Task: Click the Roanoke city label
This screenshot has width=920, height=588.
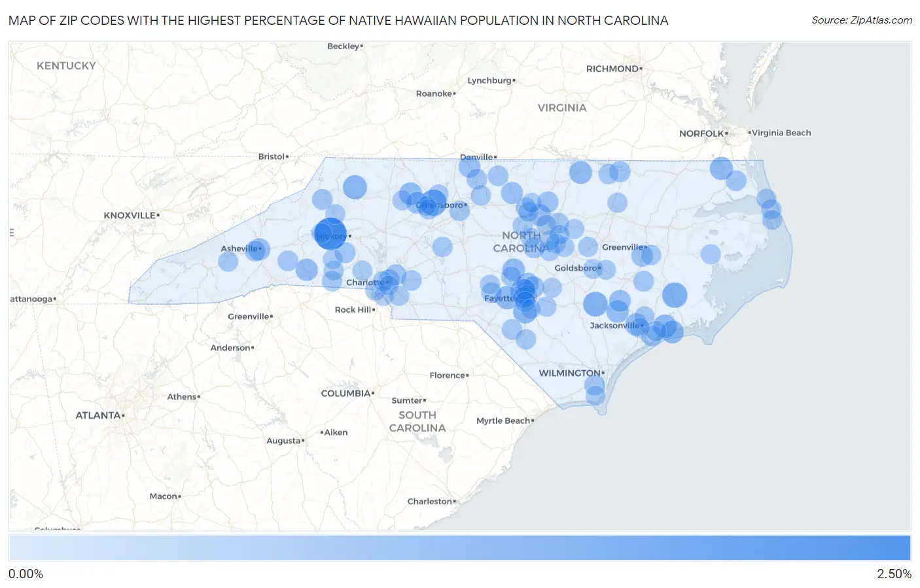Action: [434, 94]
